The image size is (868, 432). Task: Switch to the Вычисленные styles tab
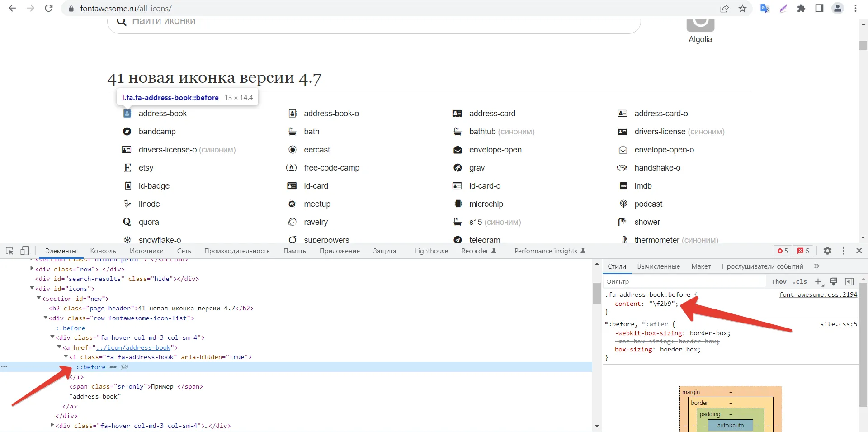[x=658, y=266]
